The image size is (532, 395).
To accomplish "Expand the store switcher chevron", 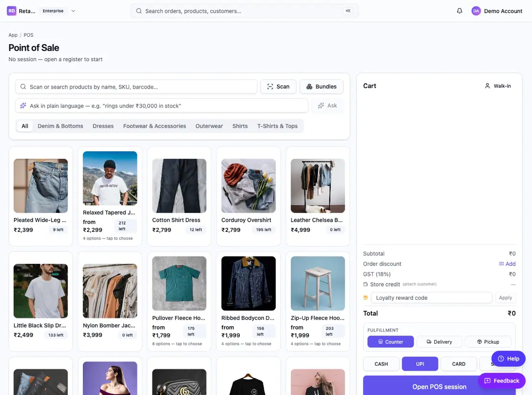I will [x=73, y=11].
